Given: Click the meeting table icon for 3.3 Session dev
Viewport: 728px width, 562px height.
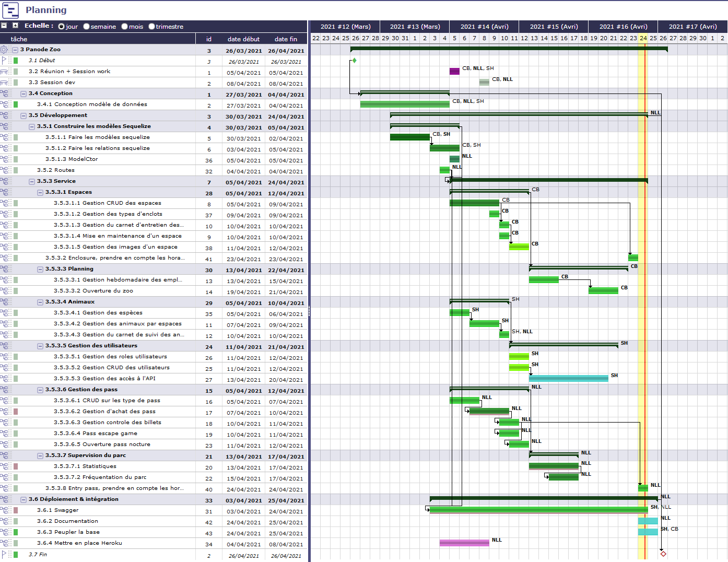Looking at the screenshot, I should pyautogui.click(x=5, y=83).
